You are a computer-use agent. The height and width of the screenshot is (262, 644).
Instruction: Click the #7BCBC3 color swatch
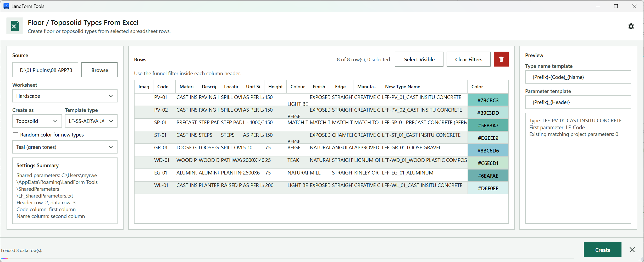(x=488, y=100)
